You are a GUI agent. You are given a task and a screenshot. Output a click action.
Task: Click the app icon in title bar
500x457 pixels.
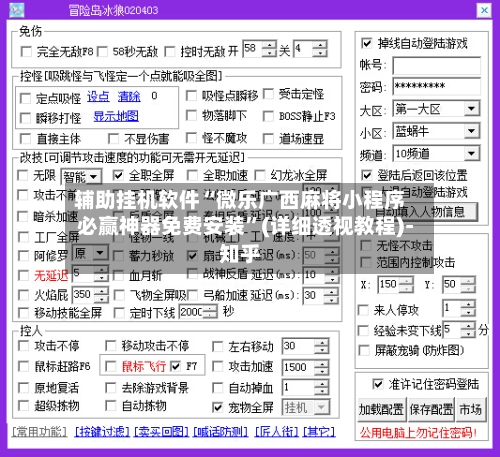tap(17, 10)
